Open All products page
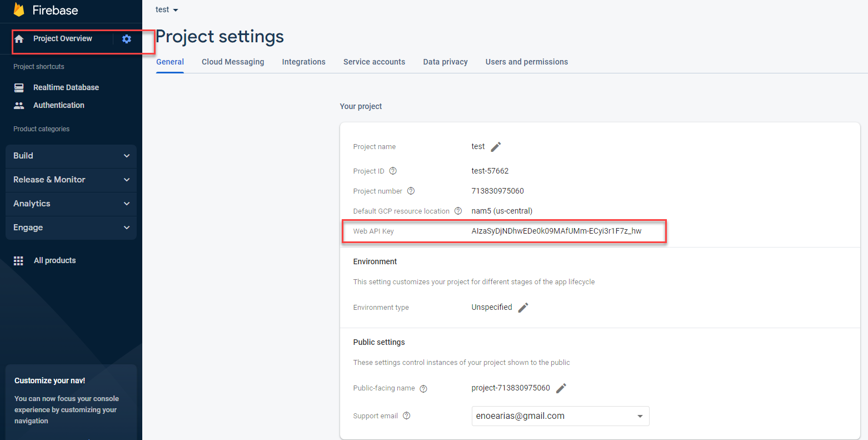Screen dimensions: 868x440 pos(55,260)
